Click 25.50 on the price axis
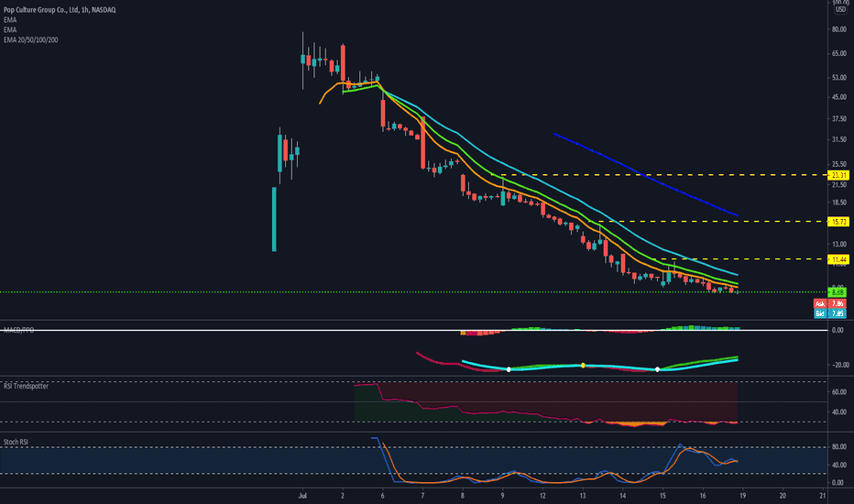The width and height of the screenshot is (854, 504). pyautogui.click(x=838, y=164)
